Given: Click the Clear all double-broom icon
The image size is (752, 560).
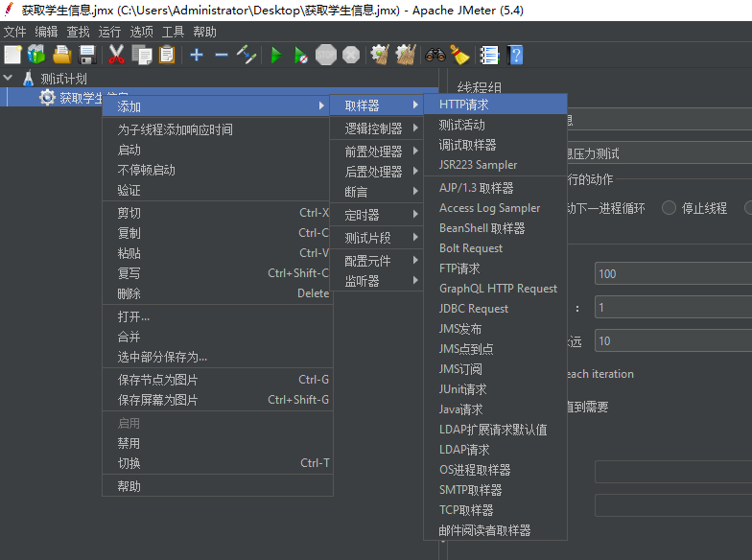Looking at the screenshot, I should 405,55.
